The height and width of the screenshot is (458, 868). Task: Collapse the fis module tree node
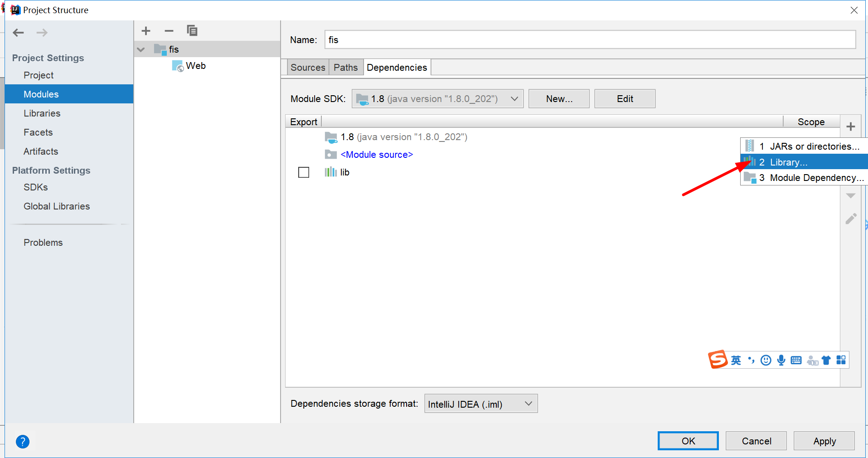point(141,49)
